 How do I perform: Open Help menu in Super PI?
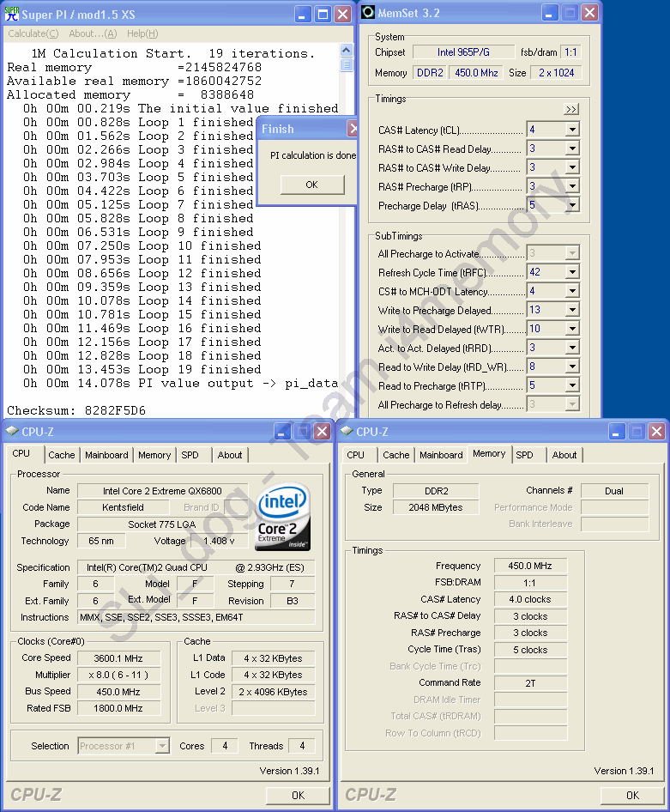142,33
